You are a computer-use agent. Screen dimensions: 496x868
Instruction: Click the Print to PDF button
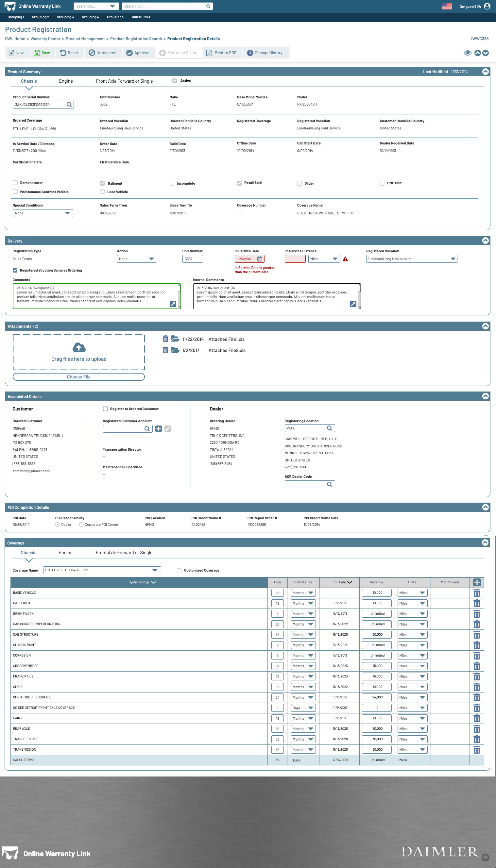[222, 53]
